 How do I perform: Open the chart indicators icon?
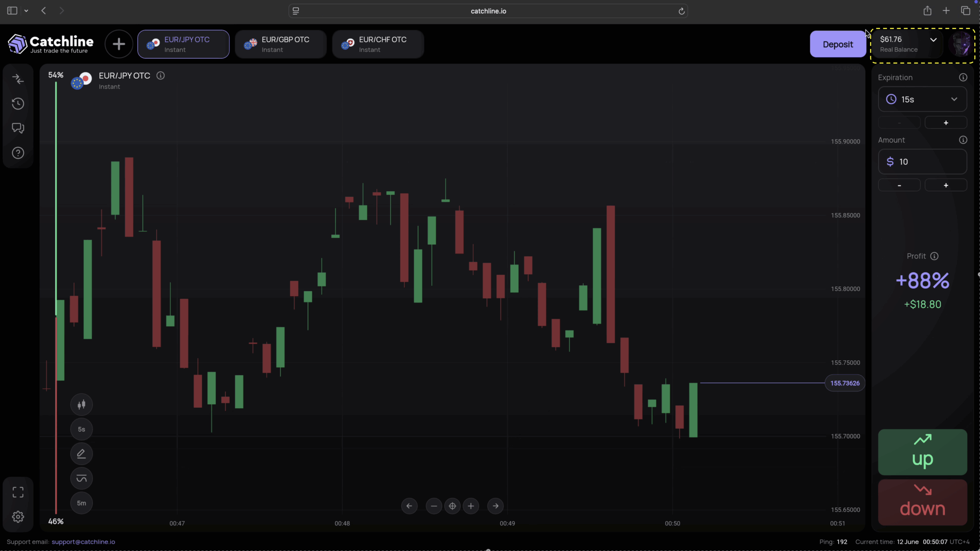coord(82,478)
